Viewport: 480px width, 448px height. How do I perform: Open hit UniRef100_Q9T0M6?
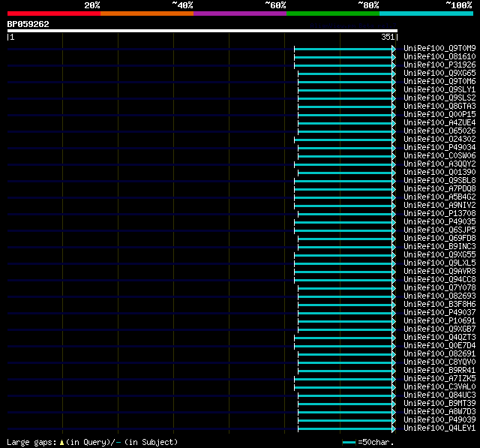click(439, 82)
